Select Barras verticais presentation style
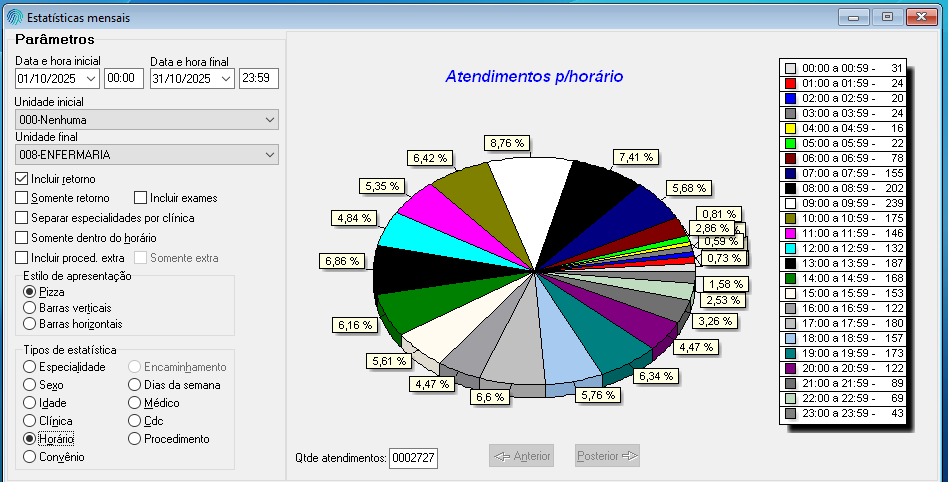The height and width of the screenshot is (482, 948). click(30, 308)
